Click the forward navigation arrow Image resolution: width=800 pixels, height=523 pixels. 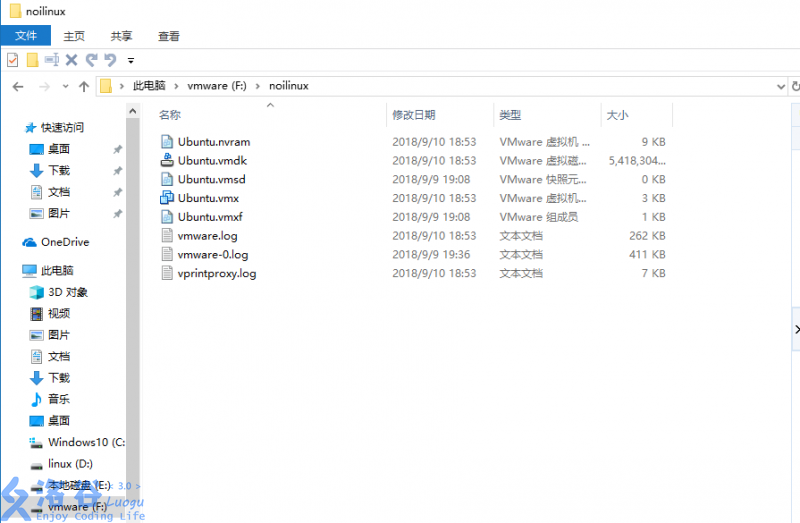pos(44,86)
